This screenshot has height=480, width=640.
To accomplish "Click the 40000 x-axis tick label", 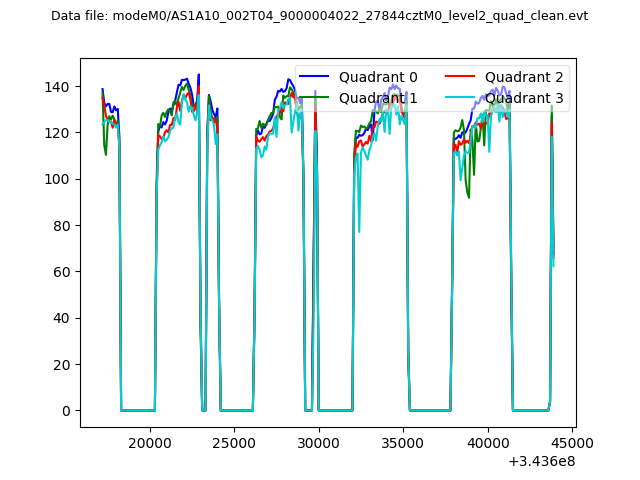I will [x=488, y=443].
